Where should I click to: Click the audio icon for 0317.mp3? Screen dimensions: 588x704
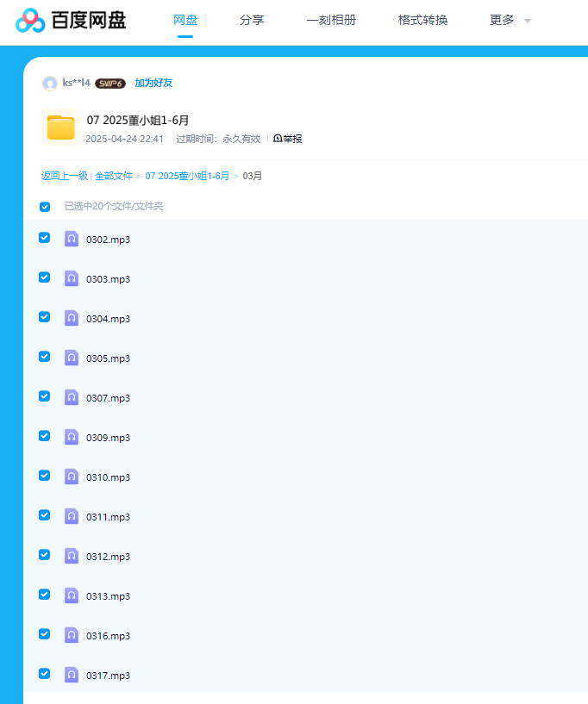click(x=72, y=675)
